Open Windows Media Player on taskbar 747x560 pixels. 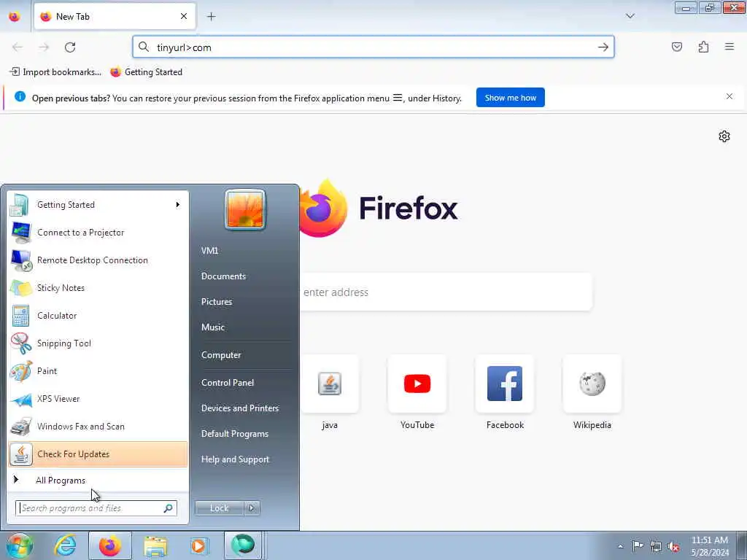[x=199, y=545]
